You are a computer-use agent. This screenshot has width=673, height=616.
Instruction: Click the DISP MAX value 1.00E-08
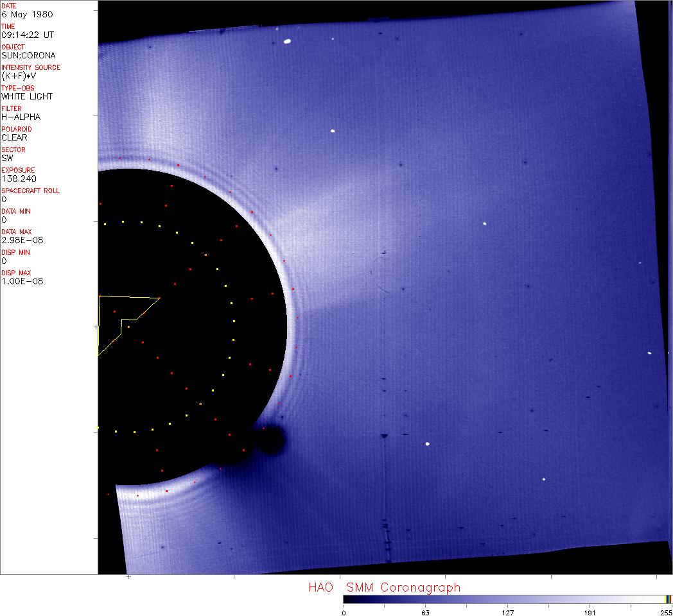[22, 281]
